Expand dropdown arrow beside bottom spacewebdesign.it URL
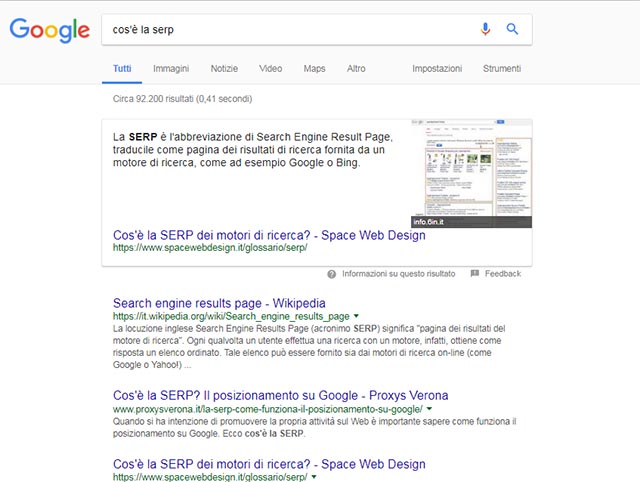Screen dimensions: 640x482 [314, 476]
